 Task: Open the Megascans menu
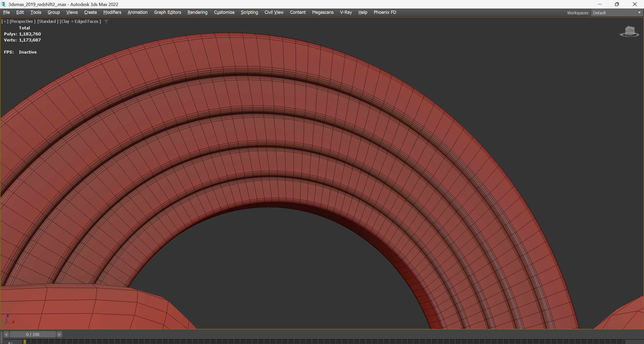coord(323,12)
